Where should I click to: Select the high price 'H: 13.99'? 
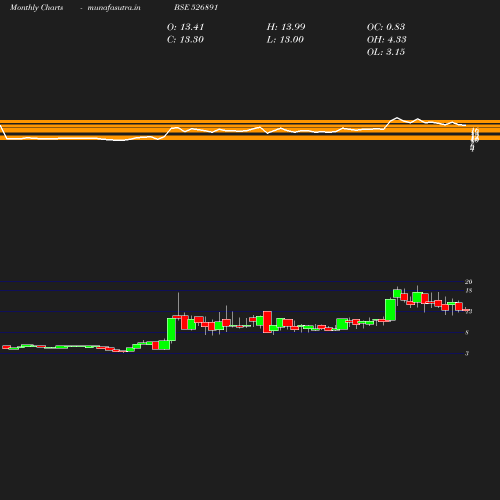point(286,27)
